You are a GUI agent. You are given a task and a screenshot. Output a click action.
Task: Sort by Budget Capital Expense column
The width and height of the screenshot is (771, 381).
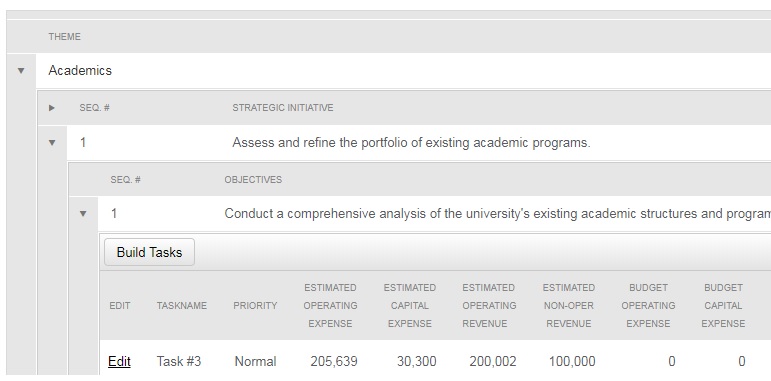(723, 306)
